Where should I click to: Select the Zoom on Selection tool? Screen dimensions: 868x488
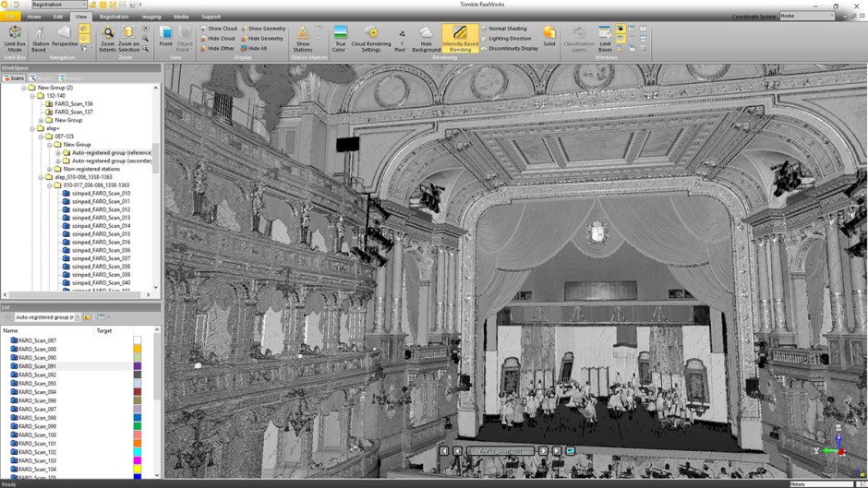[128, 37]
